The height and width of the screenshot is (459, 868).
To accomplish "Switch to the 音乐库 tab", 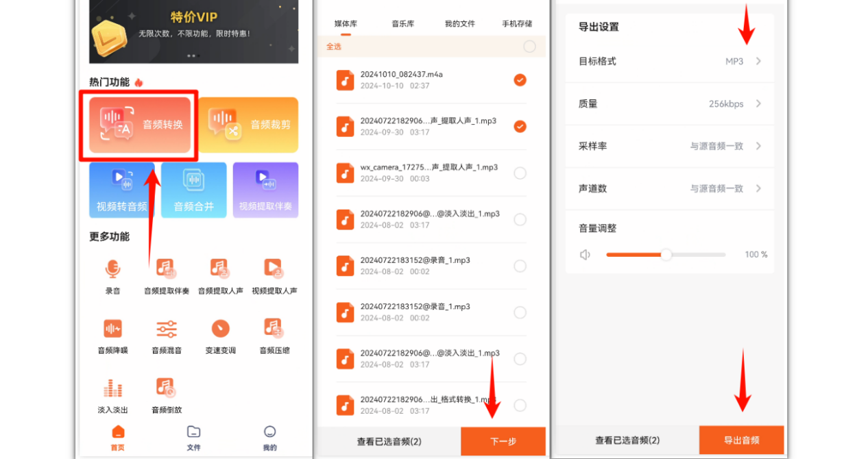I will tap(402, 23).
